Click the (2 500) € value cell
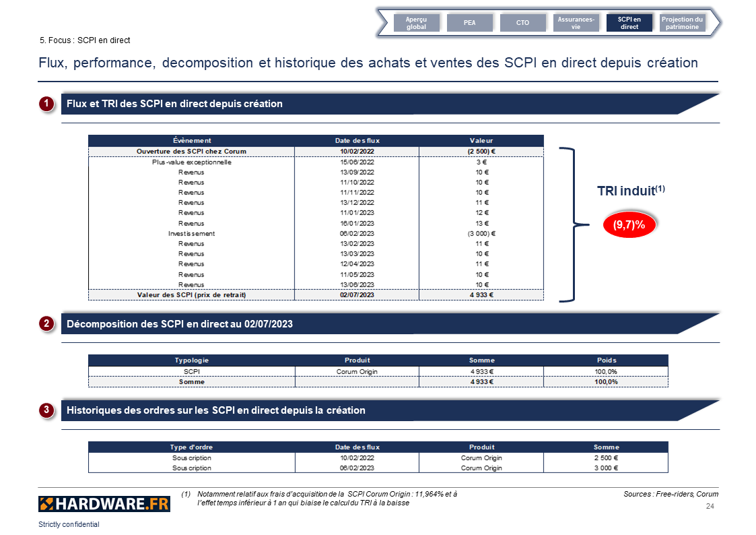756x535 pixels. 481,152
